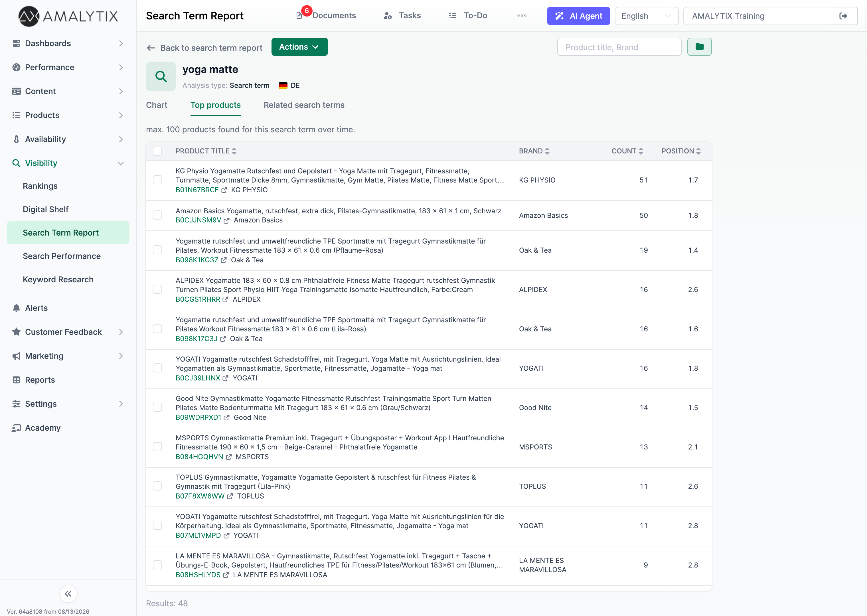
Task: Toggle the select-all checkbox in header
Action: 157,151
